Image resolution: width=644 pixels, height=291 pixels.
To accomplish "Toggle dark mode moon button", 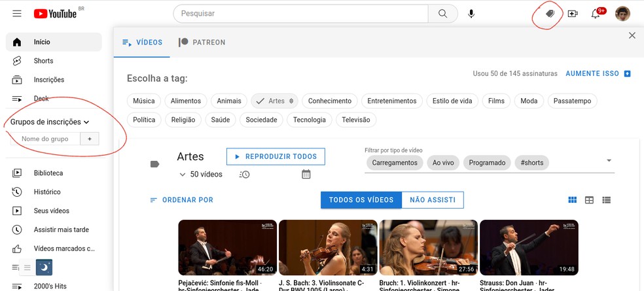I will (45, 267).
